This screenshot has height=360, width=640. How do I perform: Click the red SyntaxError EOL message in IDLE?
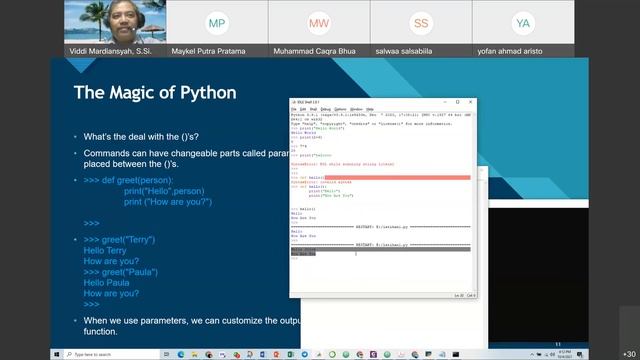click(342, 164)
